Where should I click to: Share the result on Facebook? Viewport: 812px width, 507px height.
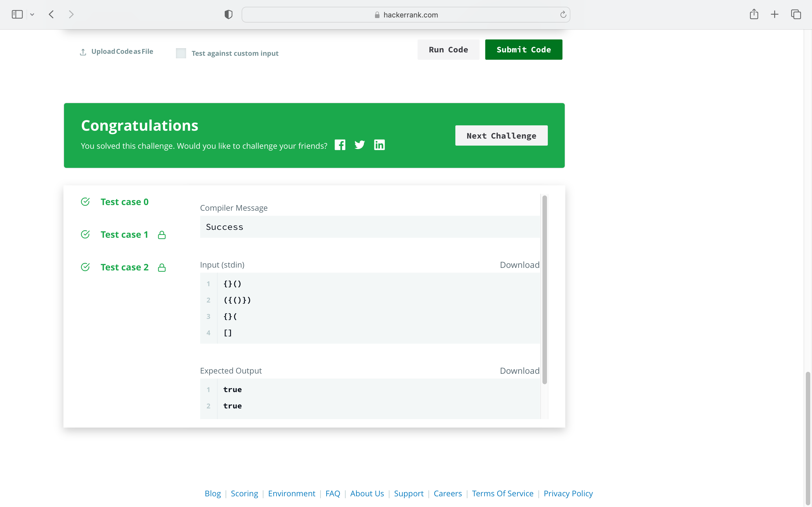(x=340, y=145)
